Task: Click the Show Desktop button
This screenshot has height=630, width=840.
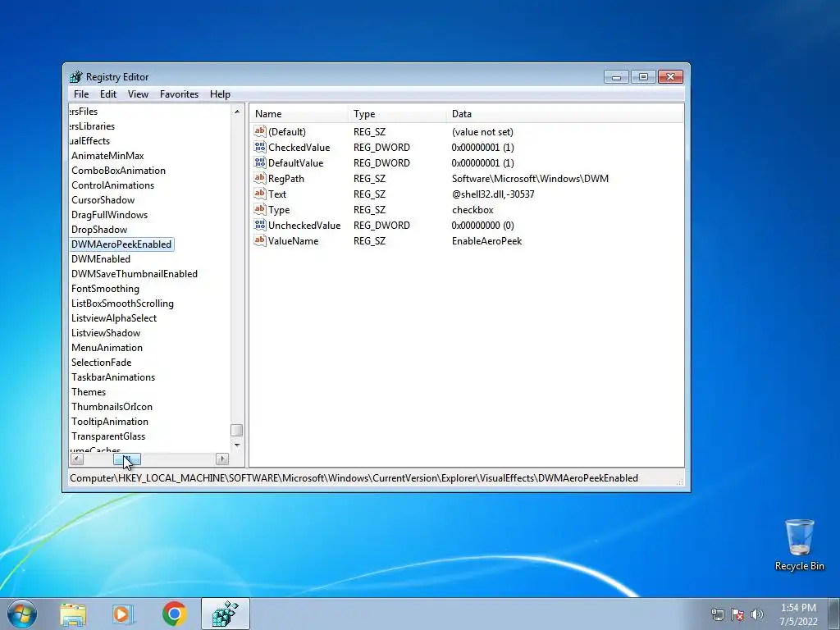Action: (x=834, y=614)
